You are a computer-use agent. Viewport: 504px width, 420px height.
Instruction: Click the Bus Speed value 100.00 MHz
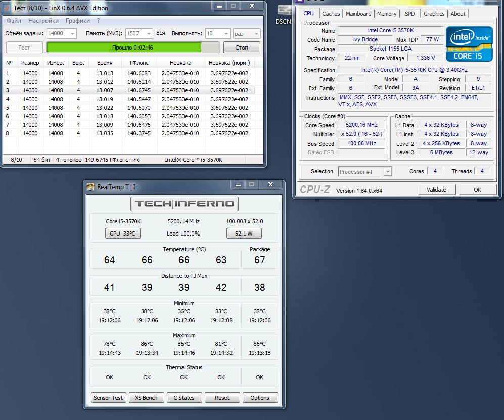[x=361, y=143]
